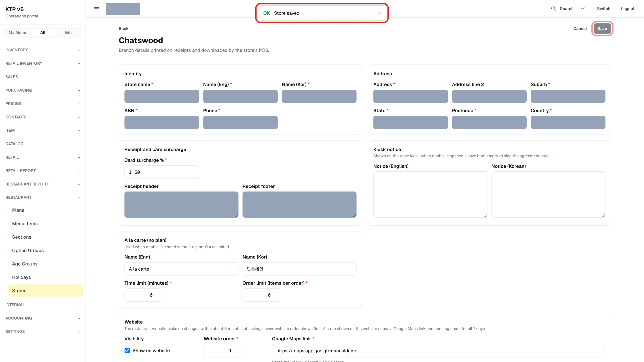Open Menu Items page
Image resolution: width=644 pixels, height=362 pixels.
tap(45, 224)
